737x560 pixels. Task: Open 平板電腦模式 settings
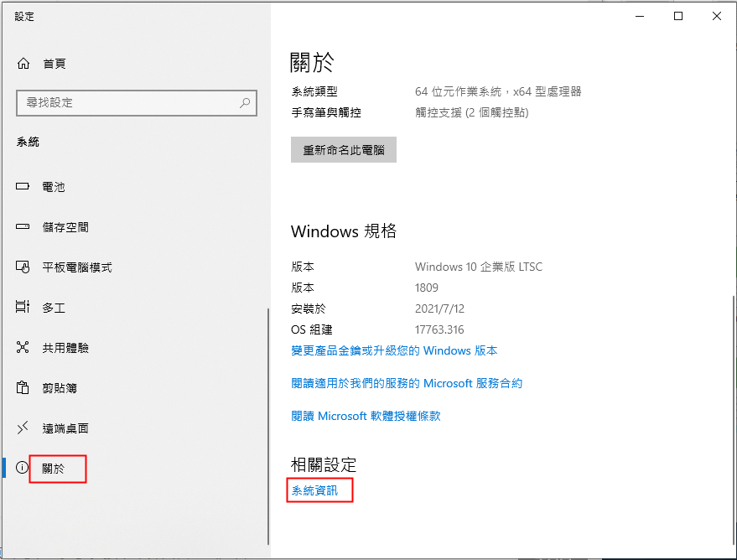pos(77,267)
